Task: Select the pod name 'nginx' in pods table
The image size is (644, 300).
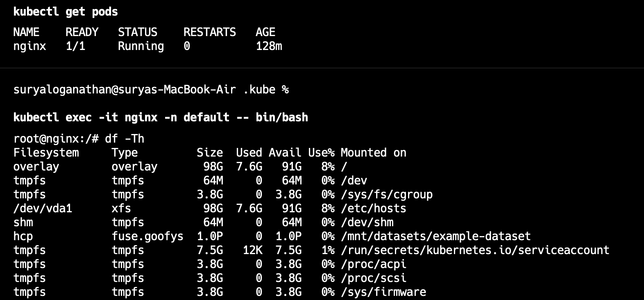Action: pyautogui.click(x=29, y=46)
